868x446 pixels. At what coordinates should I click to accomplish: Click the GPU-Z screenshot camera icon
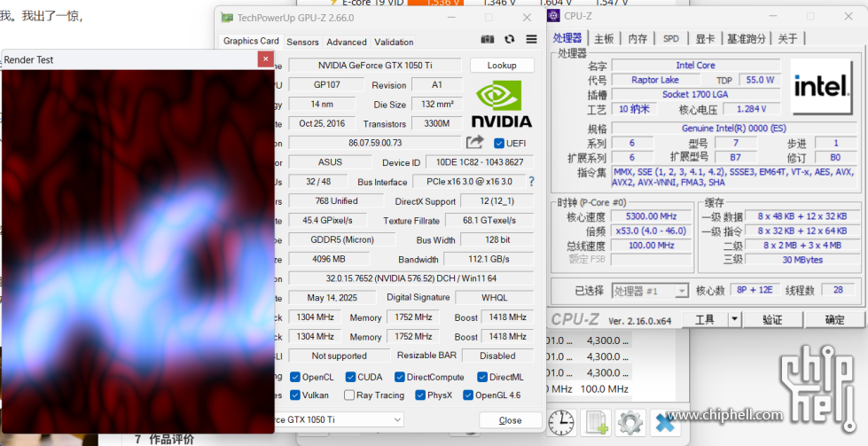tap(487, 39)
